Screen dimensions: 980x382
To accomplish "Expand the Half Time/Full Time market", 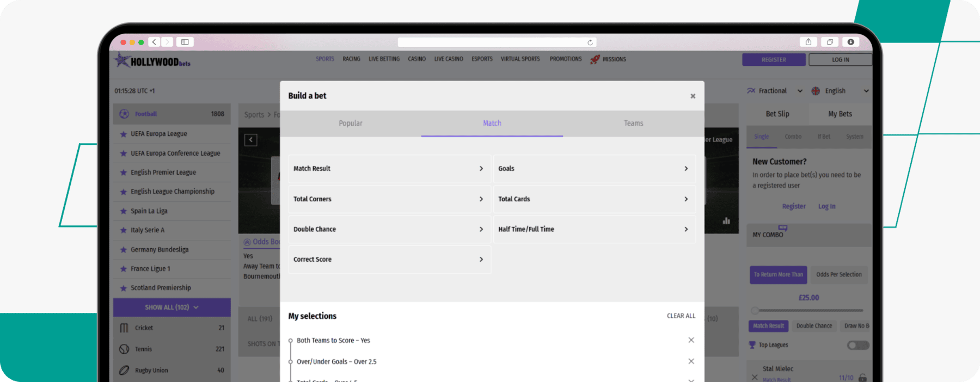I will (594, 229).
